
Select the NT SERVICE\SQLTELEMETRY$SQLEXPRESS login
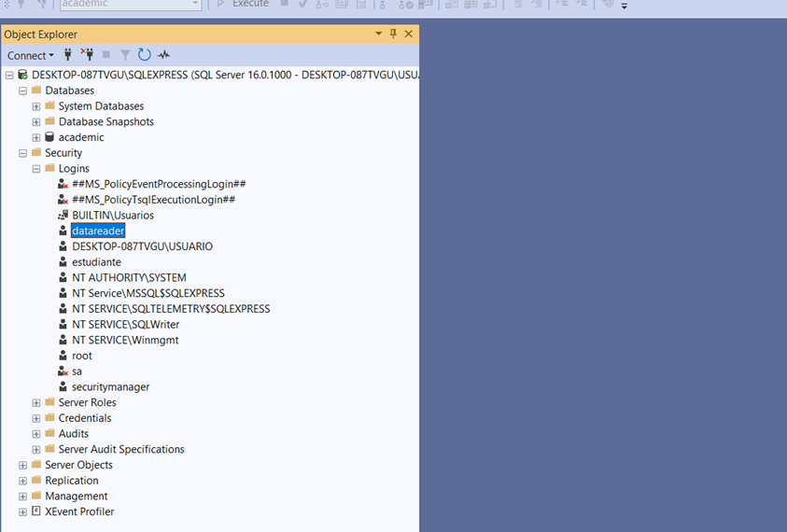(x=171, y=309)
